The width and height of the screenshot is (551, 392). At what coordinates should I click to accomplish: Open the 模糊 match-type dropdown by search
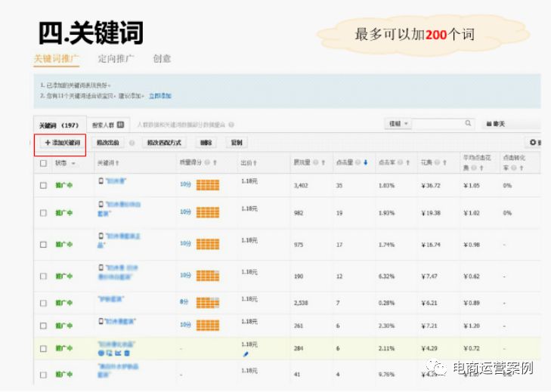398,124
